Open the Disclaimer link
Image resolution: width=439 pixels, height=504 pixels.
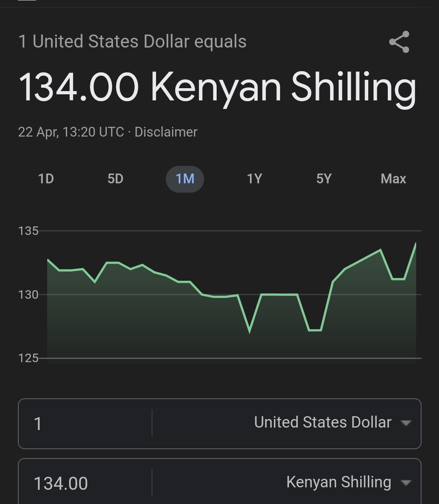click(x=166, y=132)
